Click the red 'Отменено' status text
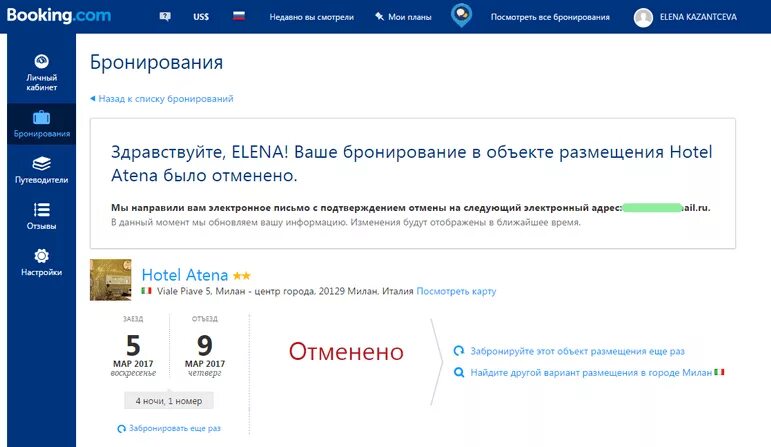 coord(346,352)
